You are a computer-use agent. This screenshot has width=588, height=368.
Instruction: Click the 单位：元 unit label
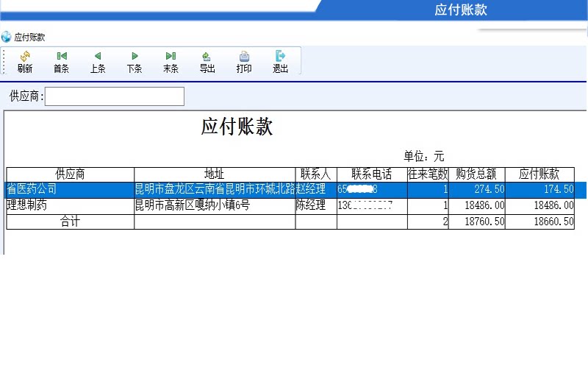424,156
